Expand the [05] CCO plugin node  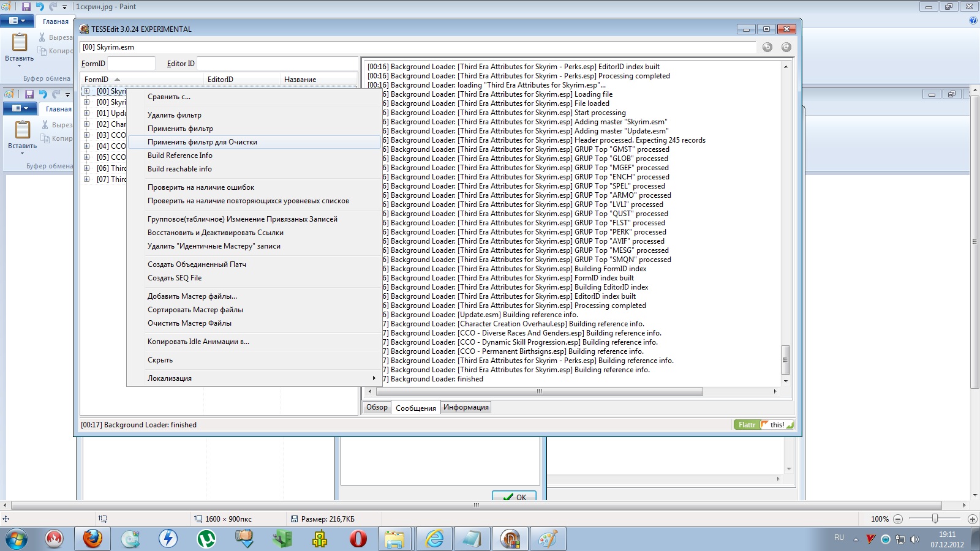pyautogui.click(x=87, y=157)
